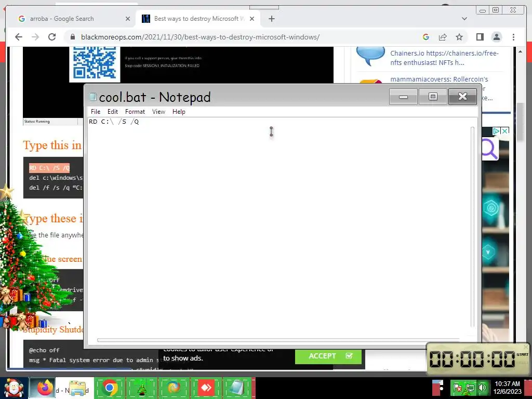This screenshot has height=399, width=532.
Task: Click the Notepad horizontal scrollbar
Action: 278,340
